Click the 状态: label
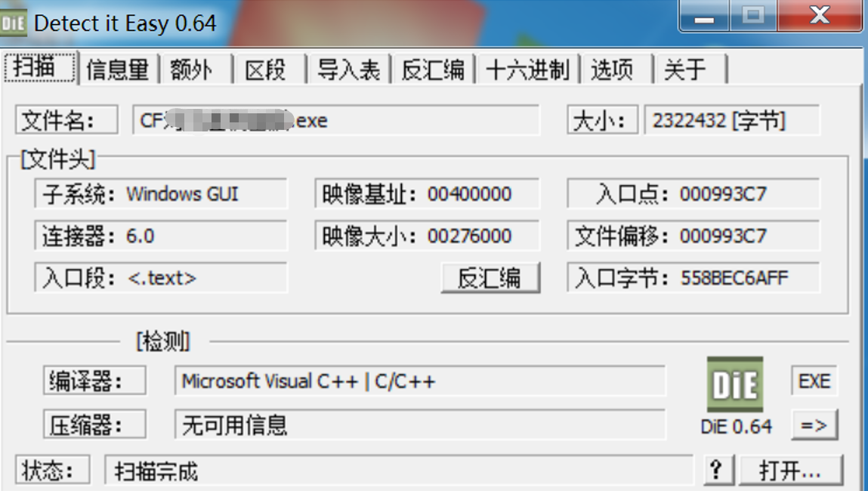The image size is (868, 491). tap(53, 471)
